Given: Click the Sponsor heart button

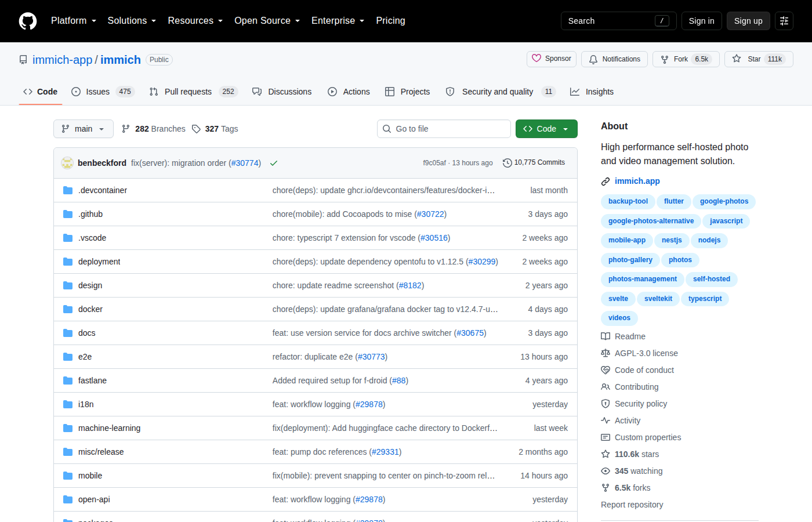Looking at the screenshot, I should click(552, 59).
